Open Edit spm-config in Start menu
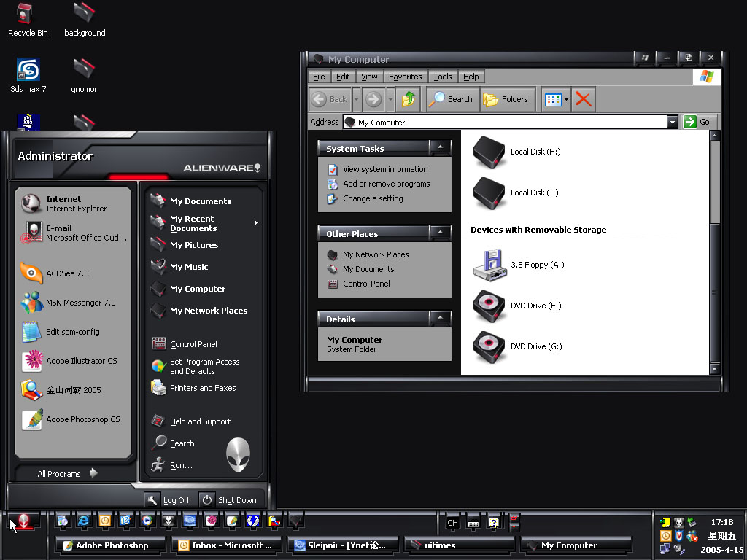 [74, 332]
